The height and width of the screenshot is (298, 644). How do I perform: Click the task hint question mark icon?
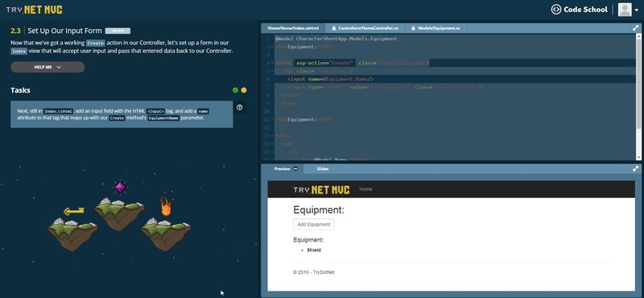click(x=240, y=107)
